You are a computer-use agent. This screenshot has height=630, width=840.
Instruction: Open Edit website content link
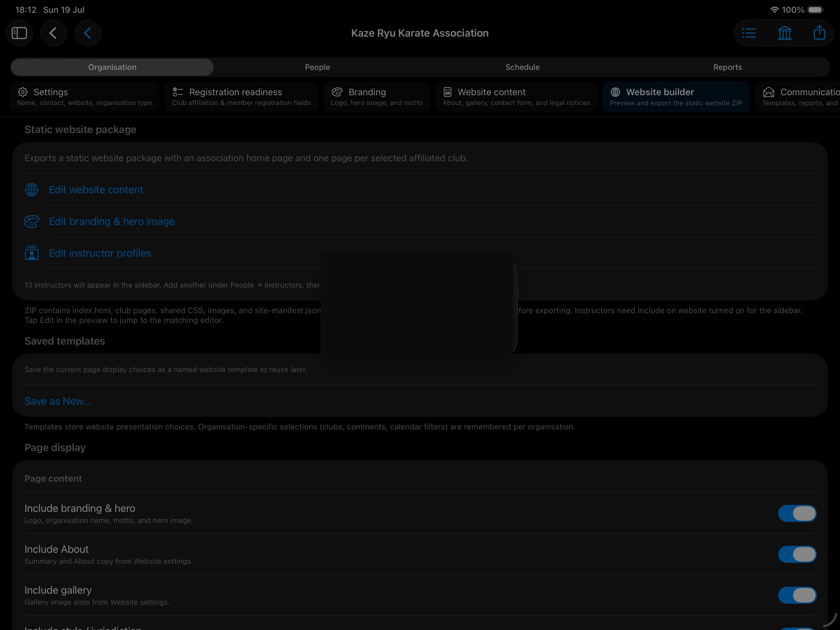96,190
